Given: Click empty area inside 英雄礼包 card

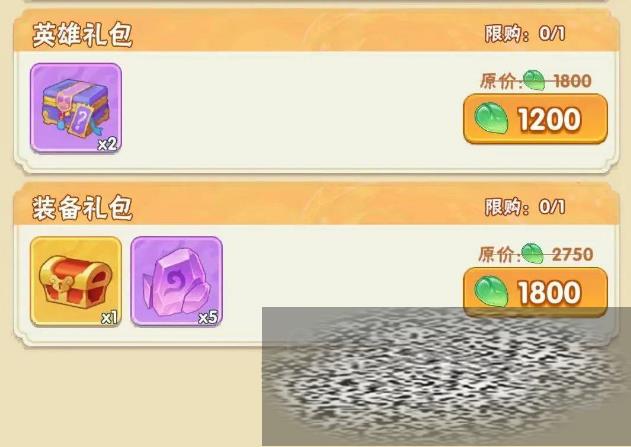Looking at the screenshot, I should [292, 111].
